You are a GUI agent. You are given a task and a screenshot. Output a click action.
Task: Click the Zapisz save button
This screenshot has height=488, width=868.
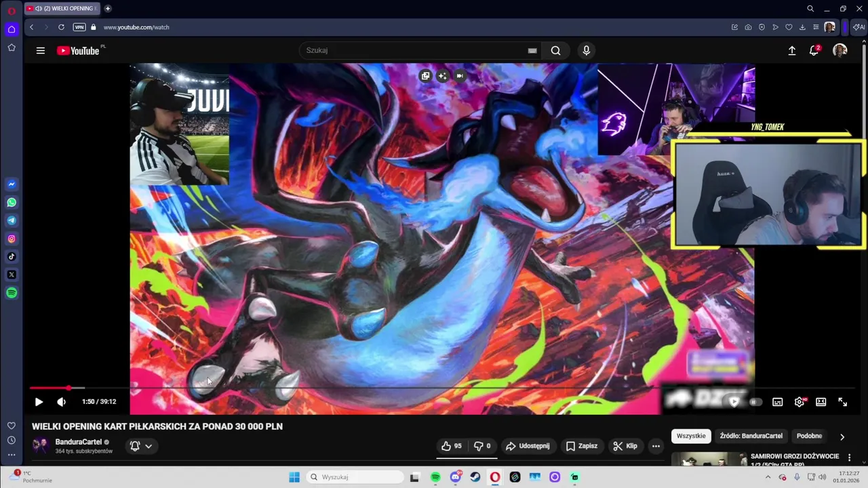click(x=582, y=446)
